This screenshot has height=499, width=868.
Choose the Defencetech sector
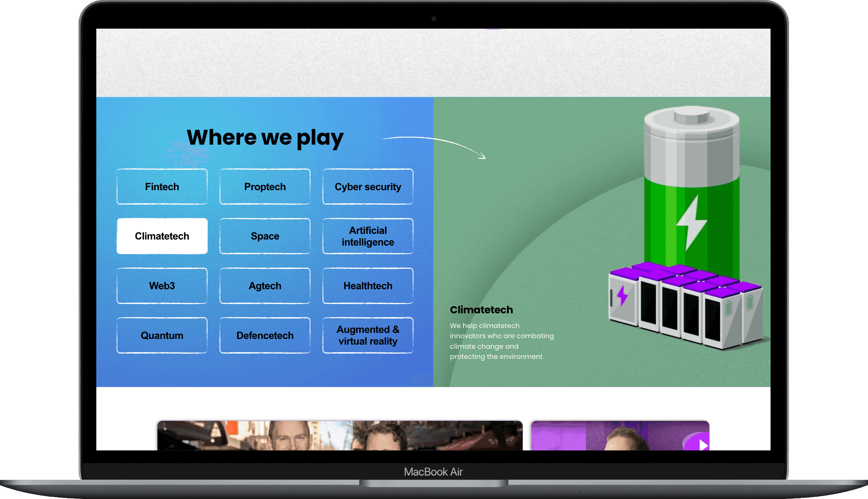(265, 335)
